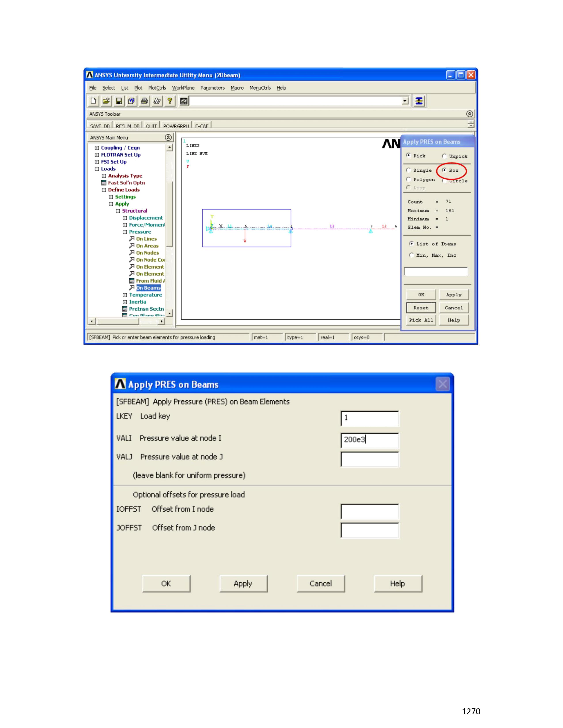This screenshot has width=563, height=728.
Task: Select the Min, Max, Inc radio button
Action: (x=412, y=255)
